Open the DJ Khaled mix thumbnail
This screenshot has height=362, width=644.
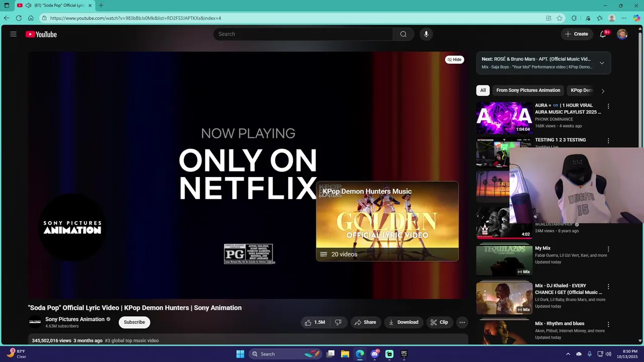point(504,298)
